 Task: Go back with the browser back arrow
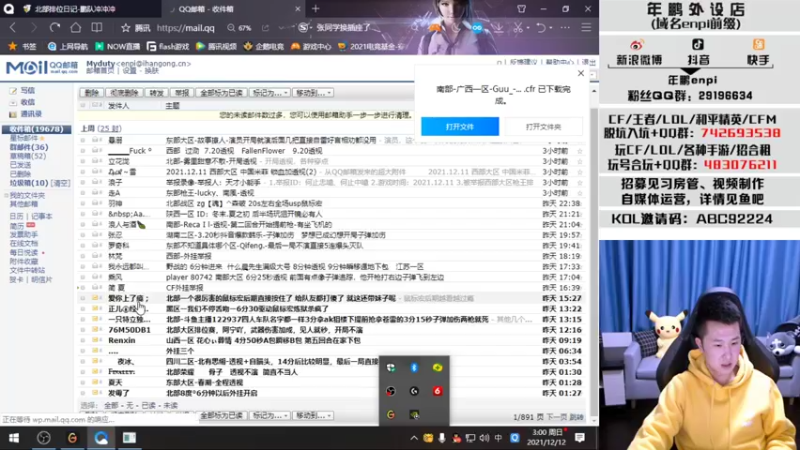(x=13, y=28)
